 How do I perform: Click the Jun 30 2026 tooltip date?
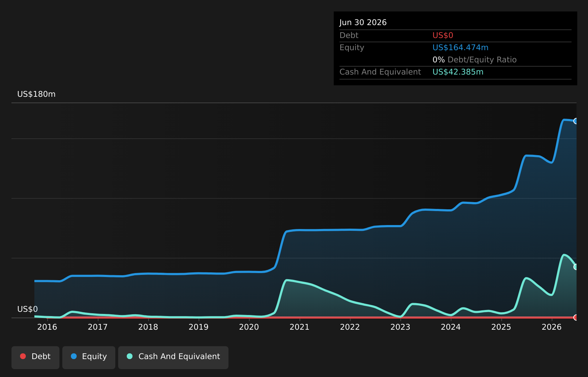pyautogui.click(x=363, y=23)
